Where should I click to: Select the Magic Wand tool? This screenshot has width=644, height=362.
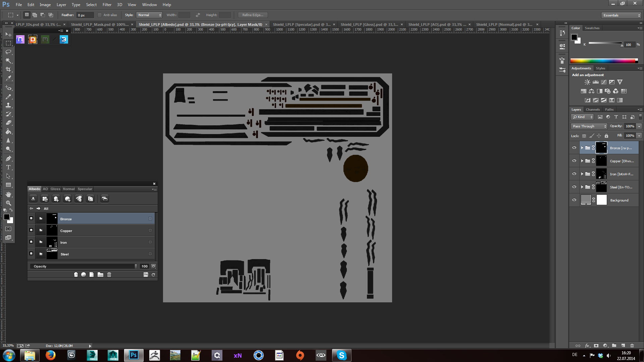click(x=8, y=61)
